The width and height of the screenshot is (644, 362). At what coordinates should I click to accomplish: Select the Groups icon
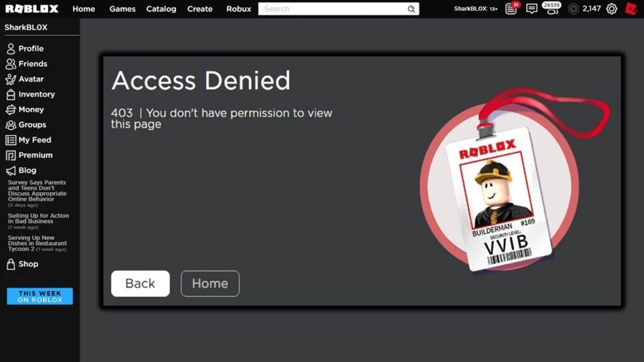pos(11,124)
